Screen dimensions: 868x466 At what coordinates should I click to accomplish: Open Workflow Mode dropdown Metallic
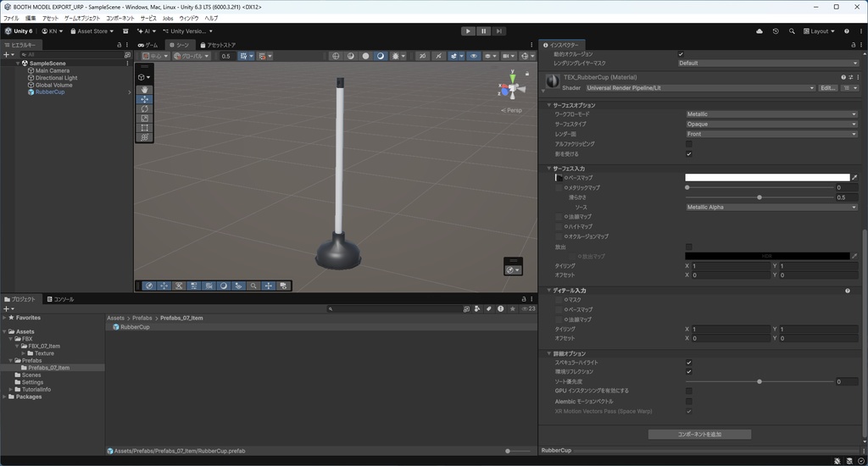point(771,114)
